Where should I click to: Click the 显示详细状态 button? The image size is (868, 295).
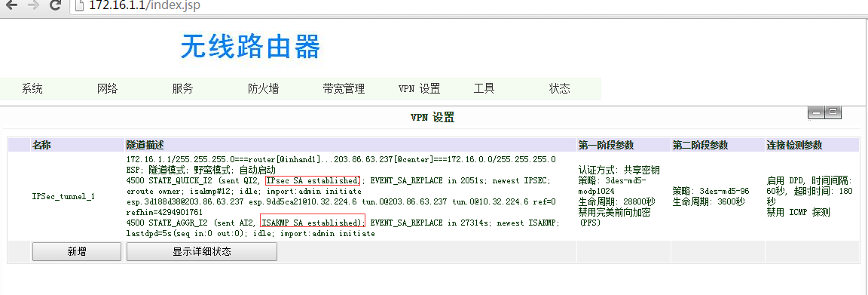pyautogui.click(x=201, y=252)
